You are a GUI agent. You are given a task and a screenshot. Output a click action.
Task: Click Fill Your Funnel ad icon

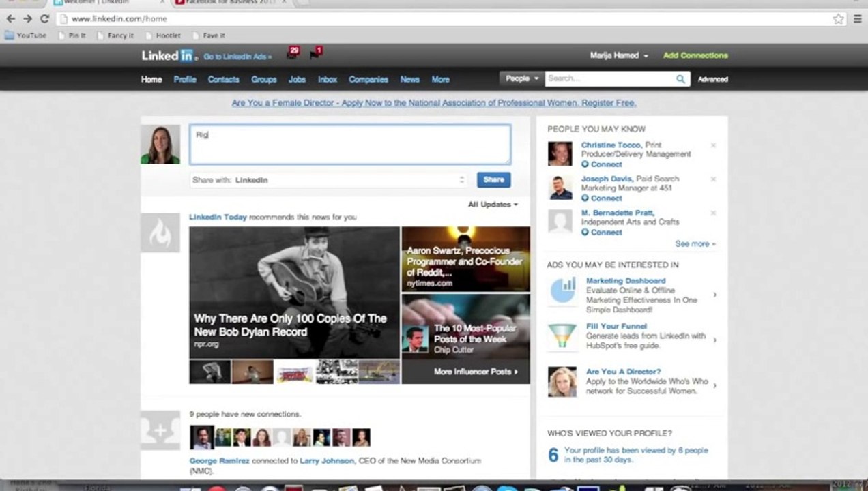click(x=562, y=337)
